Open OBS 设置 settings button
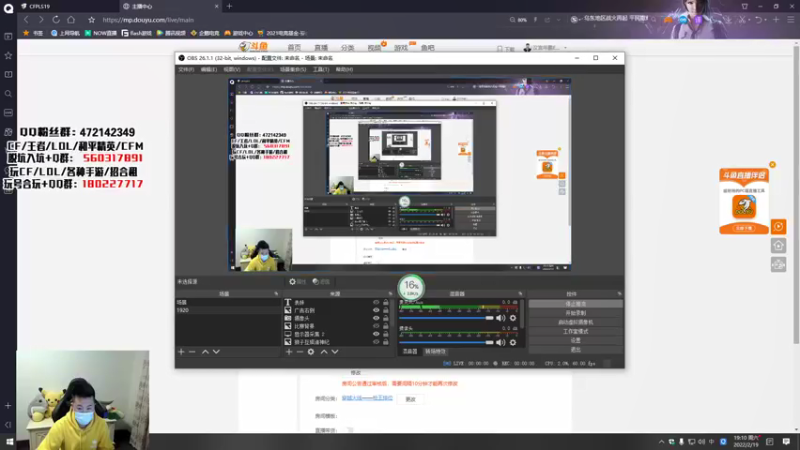The image size is (800, 450). click(x=576, y=340)
